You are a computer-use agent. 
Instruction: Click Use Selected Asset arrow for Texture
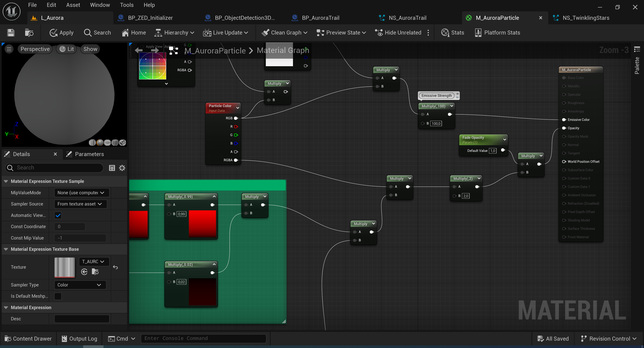pos(84,272)
